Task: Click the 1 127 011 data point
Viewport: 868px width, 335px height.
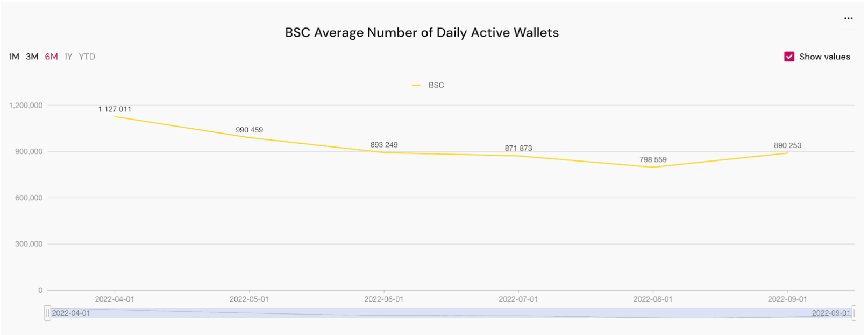Action: pos(115,116)
